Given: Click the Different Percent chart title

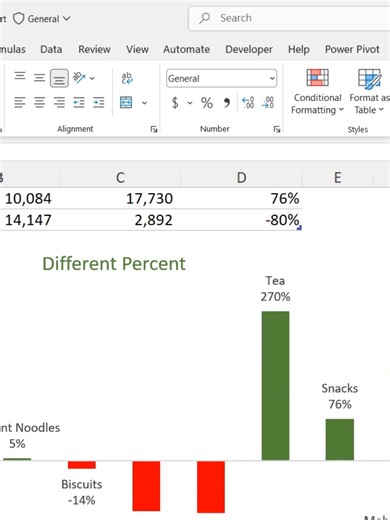Looking at the screenshot, I should click(x=114, y=264).
